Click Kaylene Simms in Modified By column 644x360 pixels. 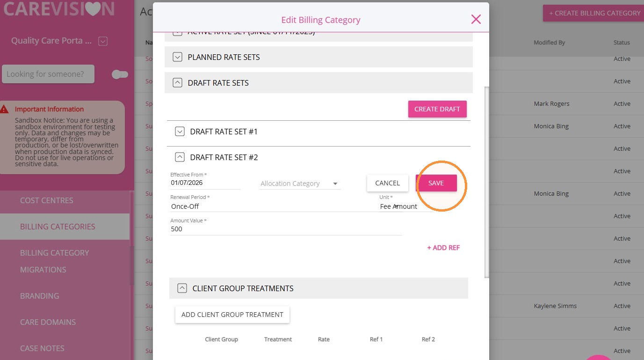tap(555, 306)
